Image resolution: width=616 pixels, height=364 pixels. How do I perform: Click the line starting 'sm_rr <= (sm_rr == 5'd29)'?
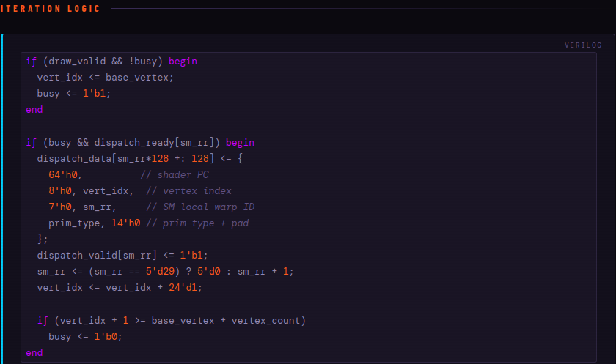click(x=166, y=272)
